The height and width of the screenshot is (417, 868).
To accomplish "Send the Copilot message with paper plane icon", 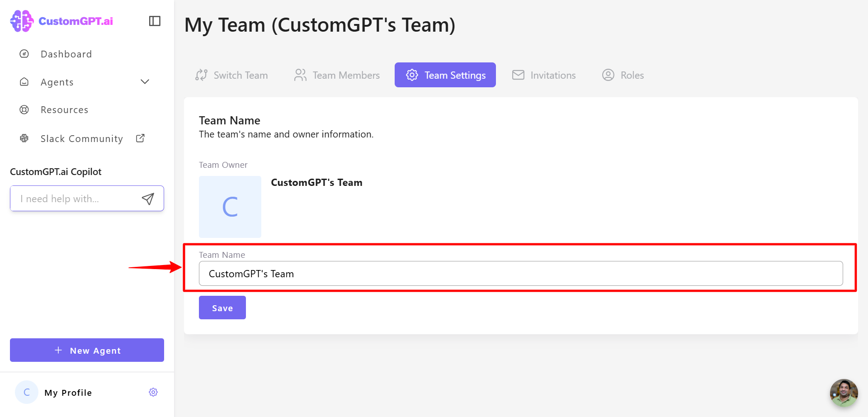I will pos(148,199).
